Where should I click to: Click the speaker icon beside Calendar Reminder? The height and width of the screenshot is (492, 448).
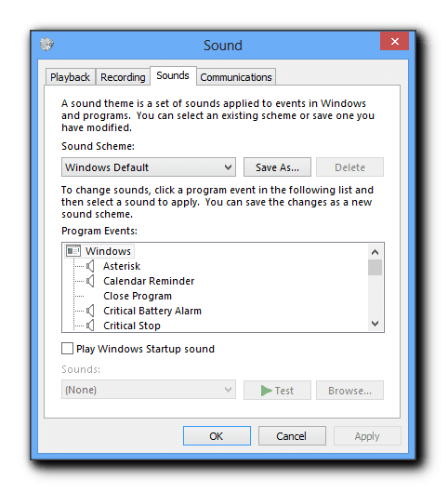(90, 281)
